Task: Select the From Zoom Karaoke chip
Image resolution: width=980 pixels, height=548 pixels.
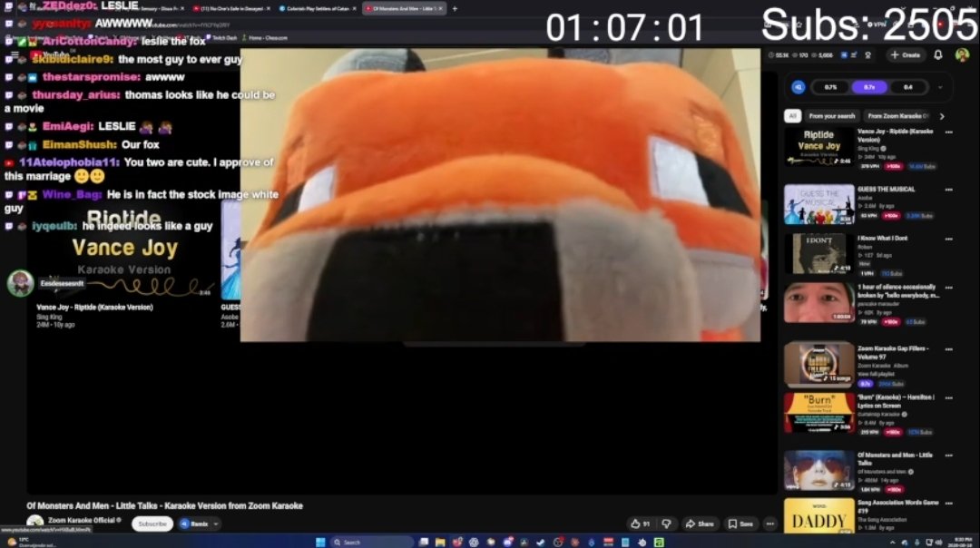Action: [x=898, y=116]
